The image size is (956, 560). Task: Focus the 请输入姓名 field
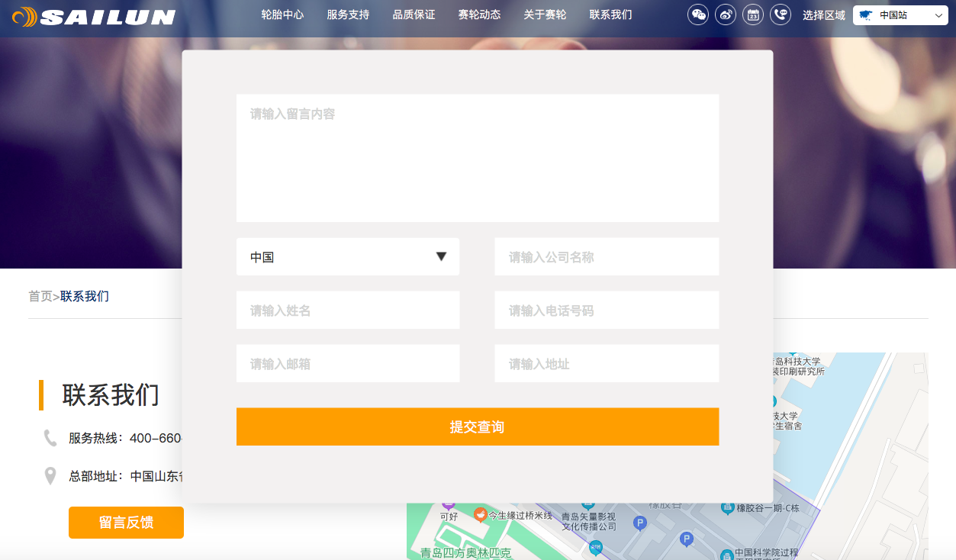tap(348, 311)
